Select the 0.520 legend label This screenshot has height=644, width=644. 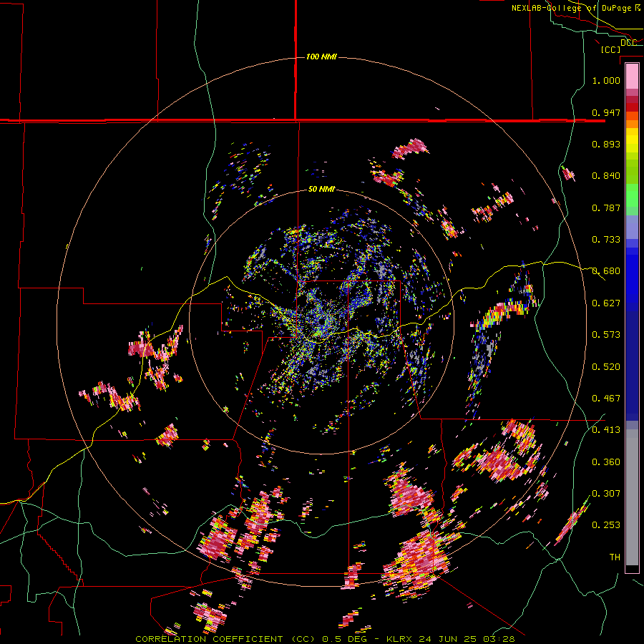(606, 367)
